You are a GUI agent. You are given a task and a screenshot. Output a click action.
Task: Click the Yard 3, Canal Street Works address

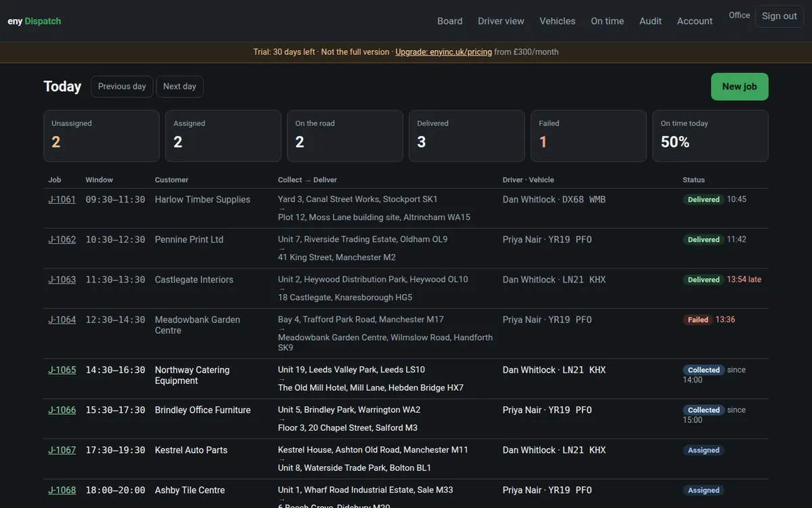click(x=358, y=199)
